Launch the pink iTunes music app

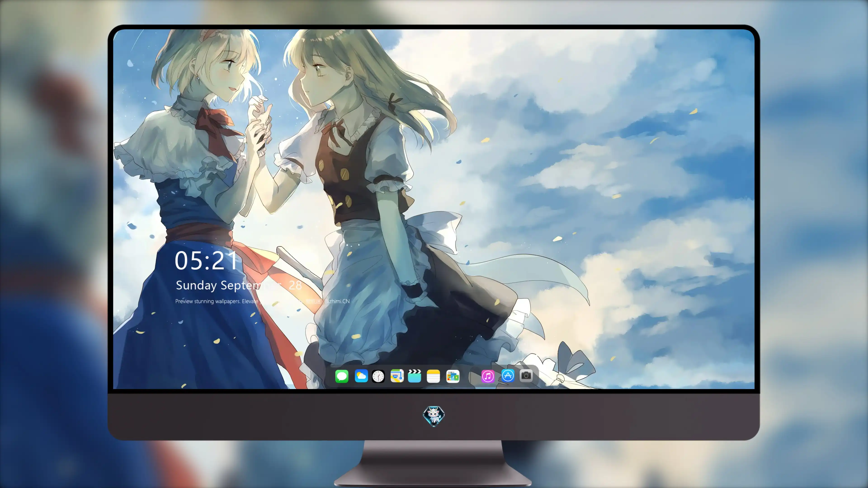click(488, 376)
